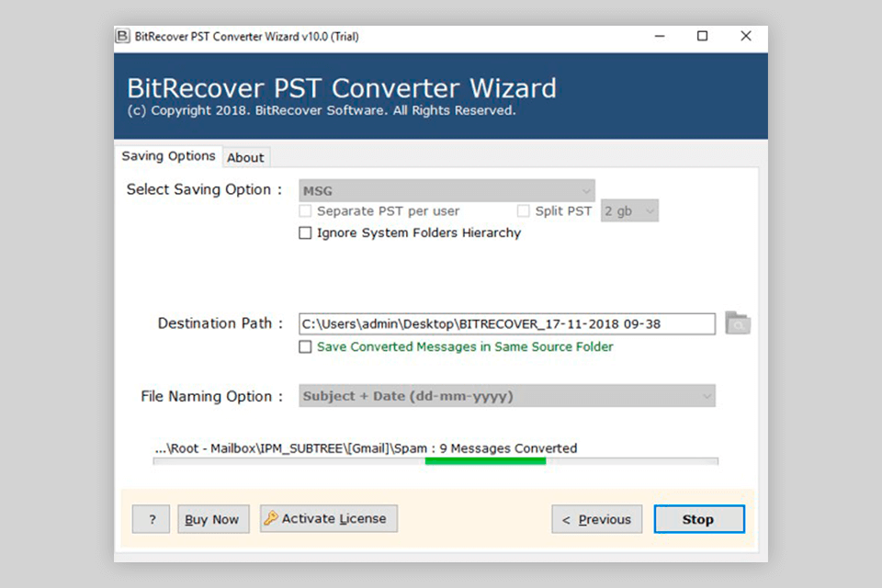Expand the 2 gb split size dropdown
The height and width of the screenshot is (588, 882).
pos(629,211)
